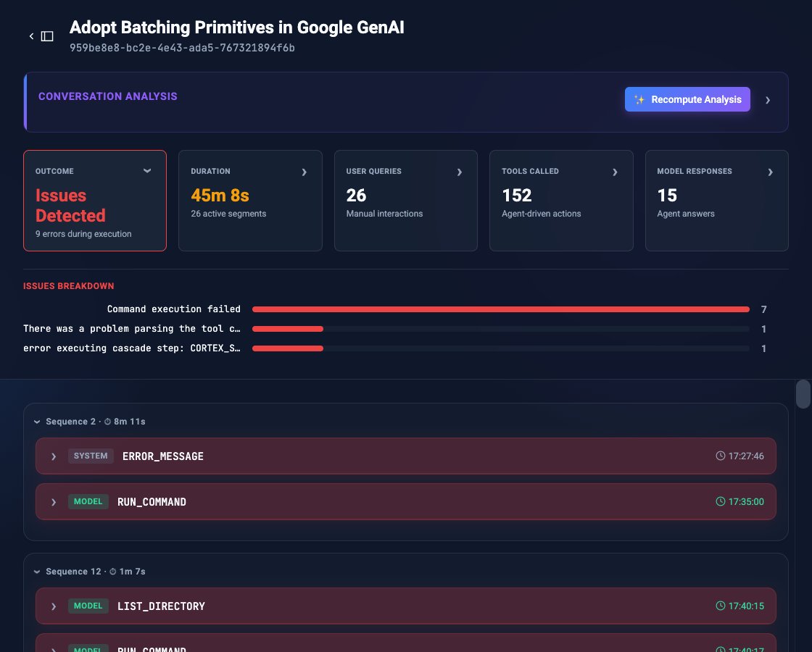812x652 pixels.
Task: Click the ISSUES BREAKDOWN heading
Action: click(68, 286)
